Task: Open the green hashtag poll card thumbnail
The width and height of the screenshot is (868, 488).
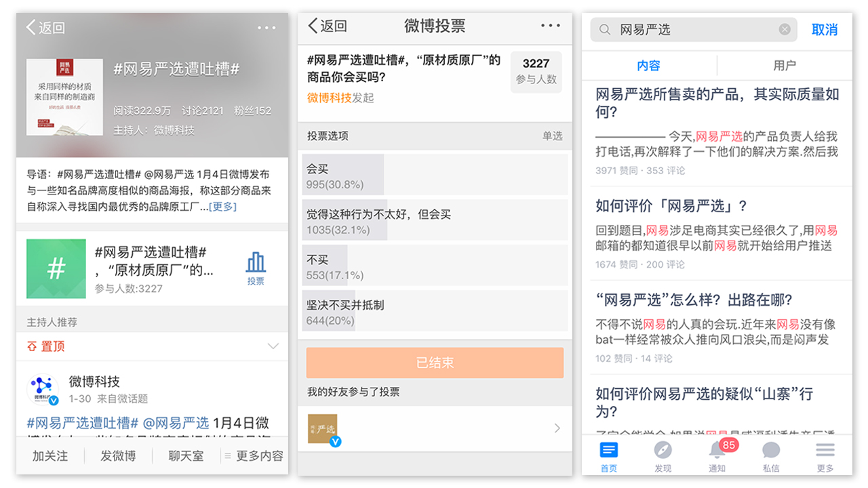Action: 56,268
